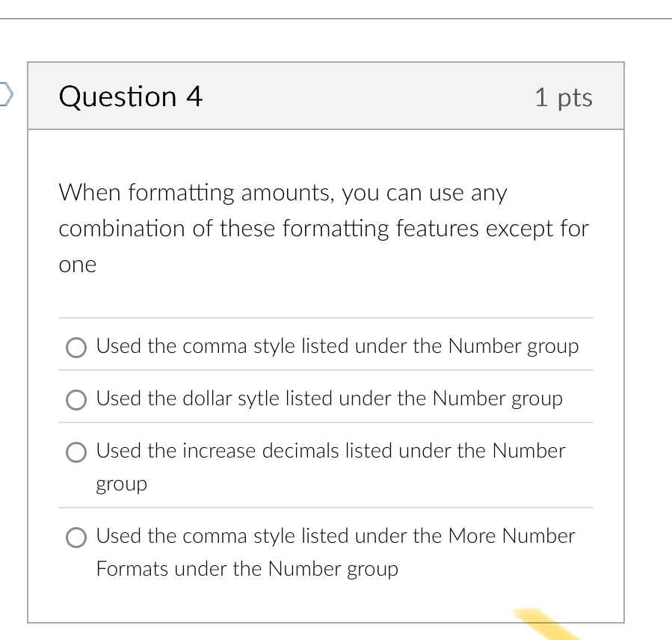
Task: Select the last 'More Number Formats' option
Action: (x=75, y=537)
